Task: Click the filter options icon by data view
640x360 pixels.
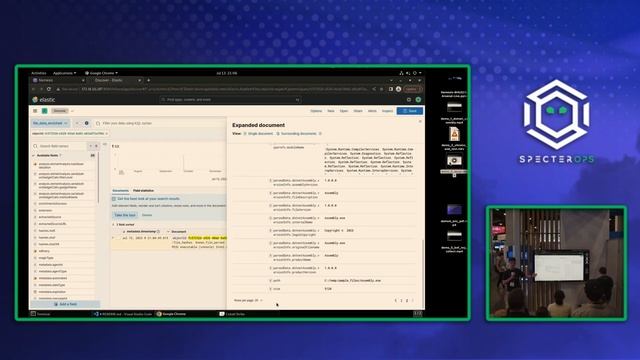Action: pos(77,123)
